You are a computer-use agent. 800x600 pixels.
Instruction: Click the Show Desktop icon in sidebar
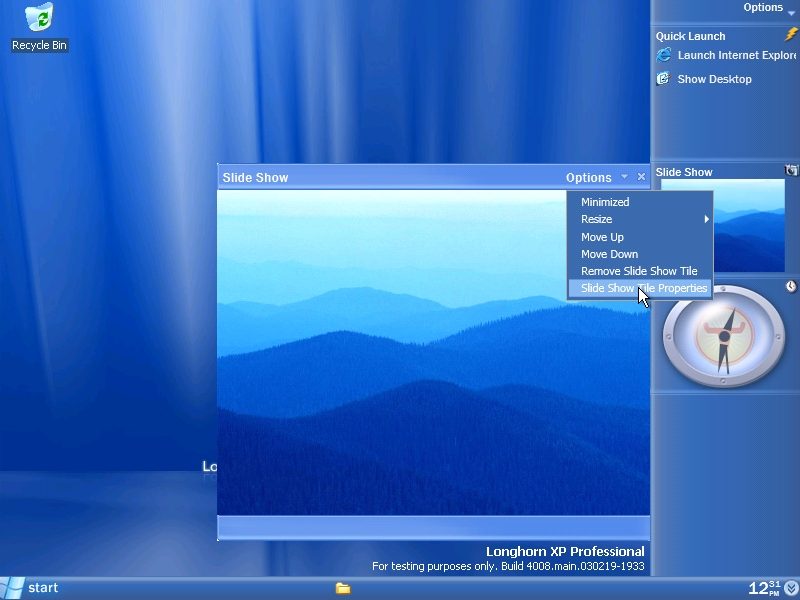[x=663, y=79]
